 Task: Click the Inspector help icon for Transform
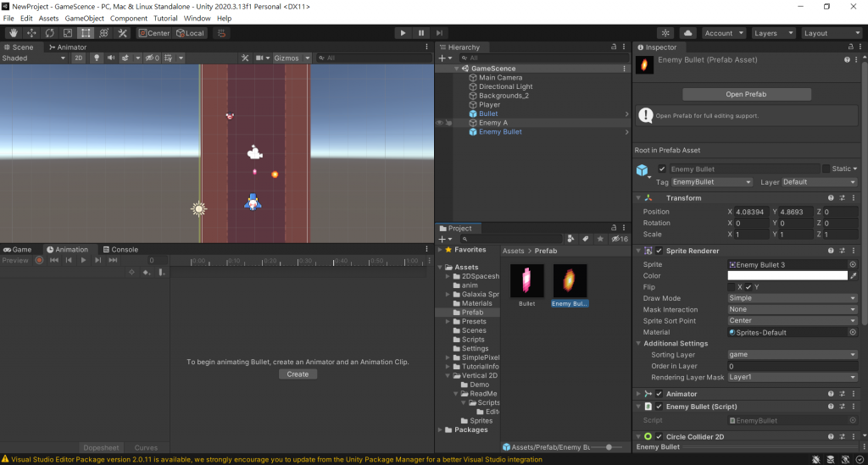pyautogui.click(x=831, y=198)
